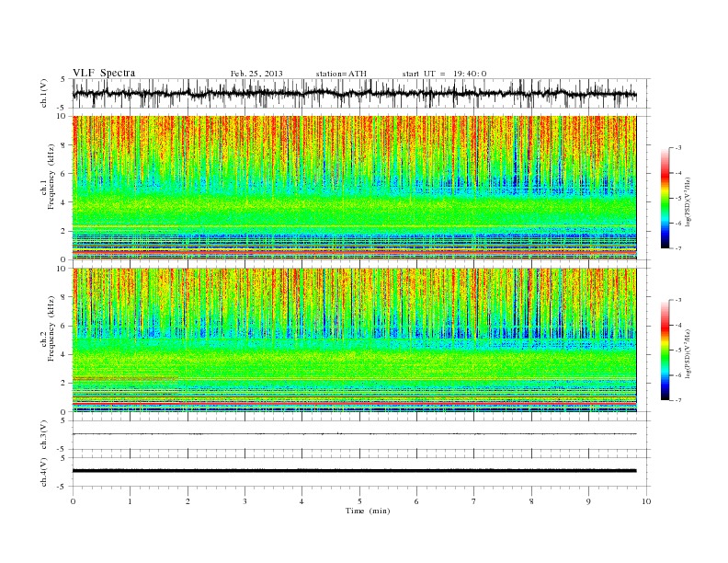Viewport: 728px width, 563px height.
Task: Click time axis tick label "6"
Action: [x=416, y=501]
